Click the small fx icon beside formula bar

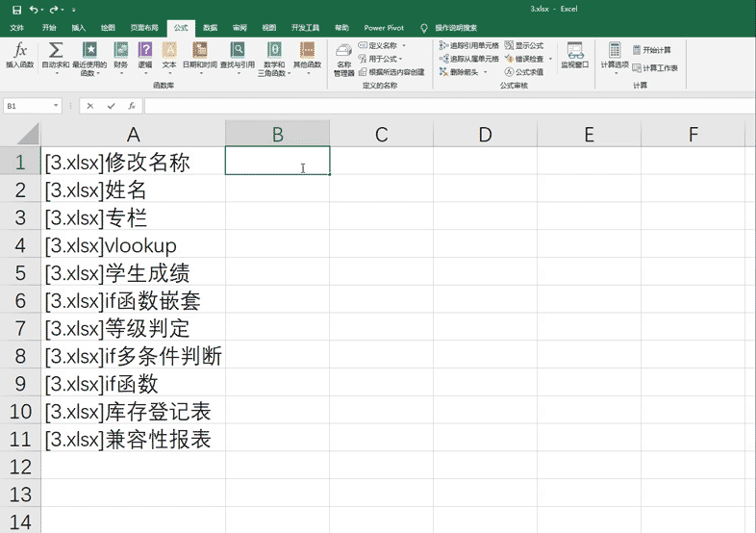click(x=132, y=106)
